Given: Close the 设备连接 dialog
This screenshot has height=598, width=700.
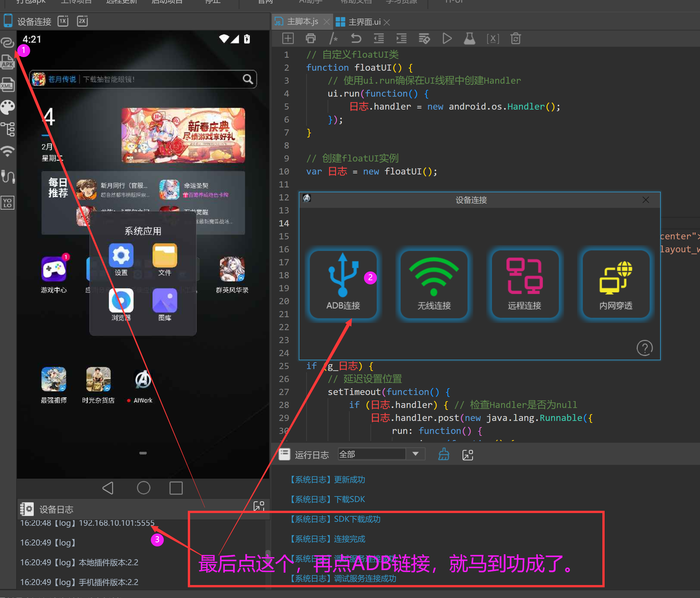Looking at the screenshot, I should [646, 200].
